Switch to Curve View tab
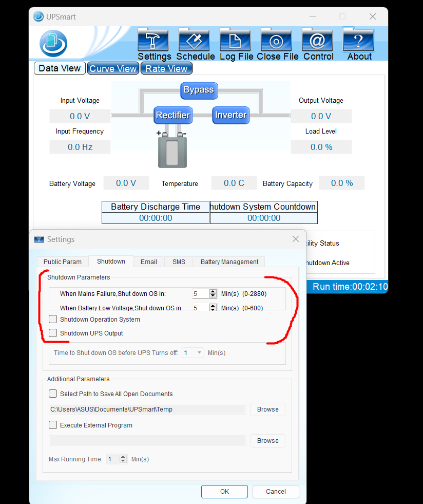The width and height of the screenshot is (423, 504). 113,68
